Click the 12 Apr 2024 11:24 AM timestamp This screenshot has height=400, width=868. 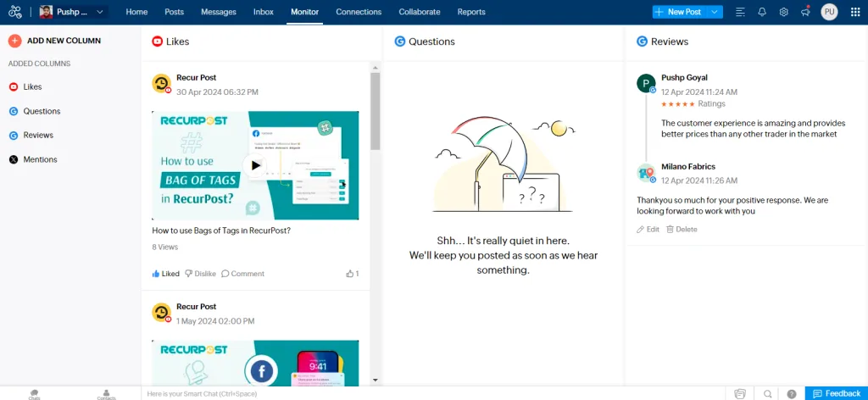pos(699,92)
